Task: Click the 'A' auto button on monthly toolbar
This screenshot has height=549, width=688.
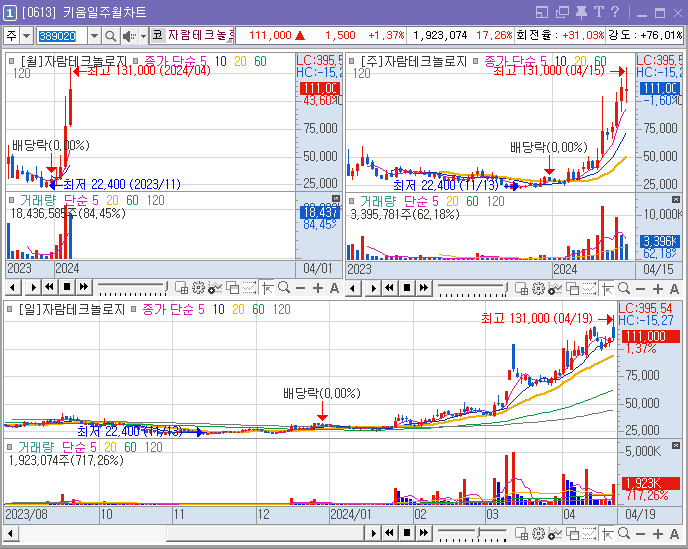Action: point(334,288)
